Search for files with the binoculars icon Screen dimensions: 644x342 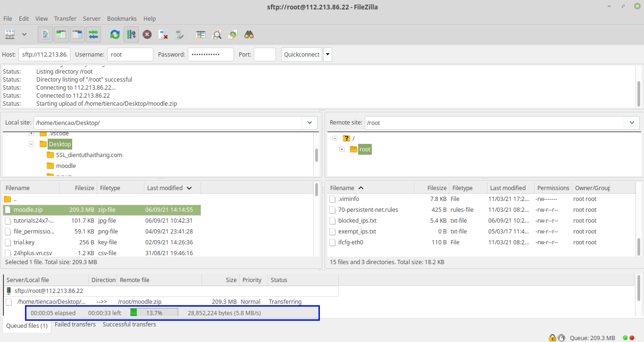point(250,34)
